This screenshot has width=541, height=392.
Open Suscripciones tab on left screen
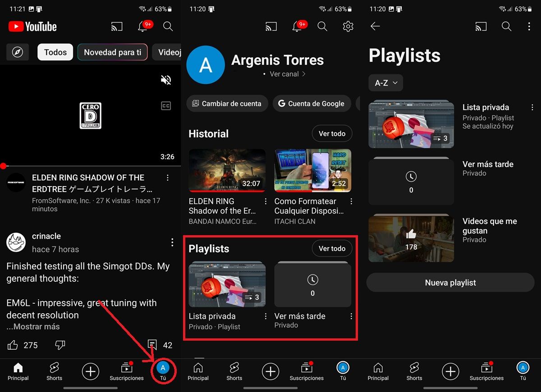(127, 371)
